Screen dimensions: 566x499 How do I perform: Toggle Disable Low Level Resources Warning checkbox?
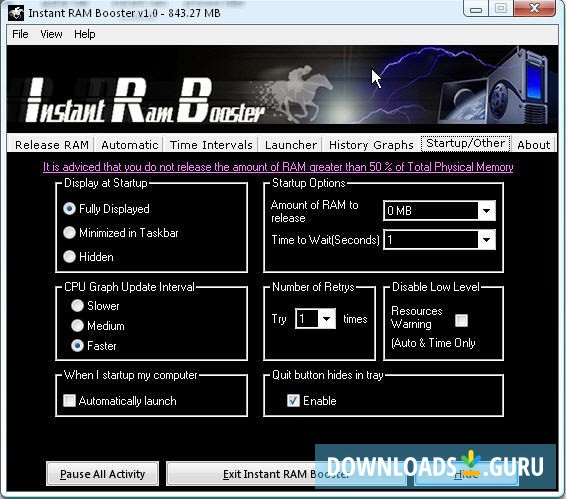click(x=461, y=320)
